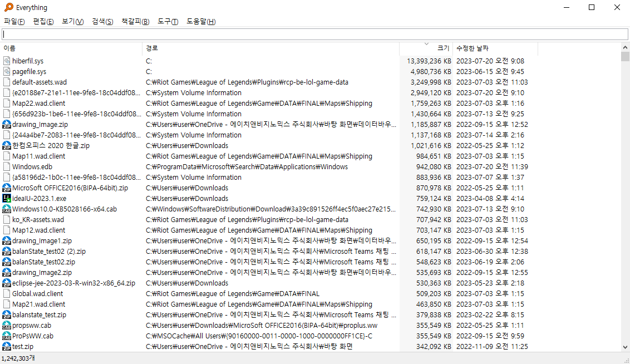Click the pagefile.sys file icon
Screen dimensions: 630x364
coord(7,71)
